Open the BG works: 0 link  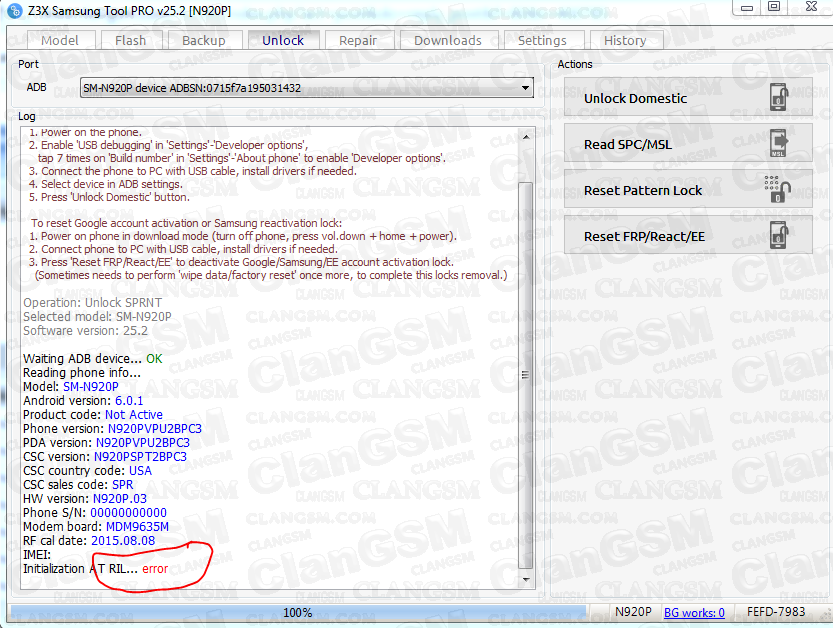point(694,613)
